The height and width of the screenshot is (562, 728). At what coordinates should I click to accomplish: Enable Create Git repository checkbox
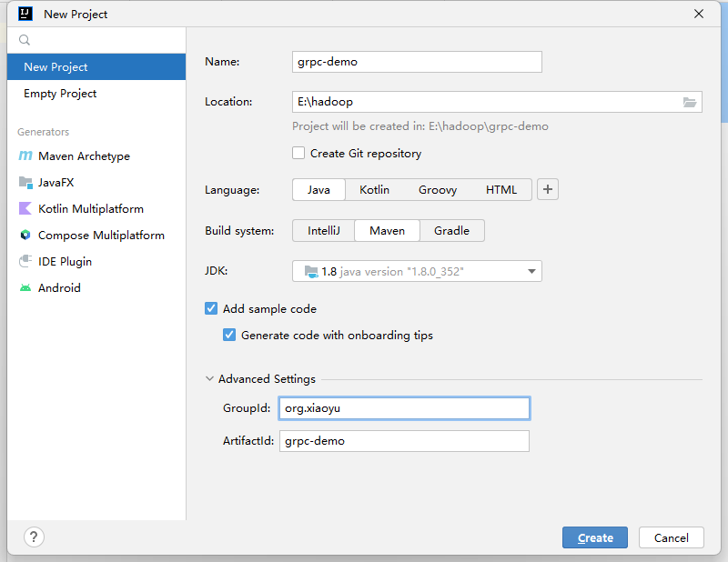click(x=298, y=154)
